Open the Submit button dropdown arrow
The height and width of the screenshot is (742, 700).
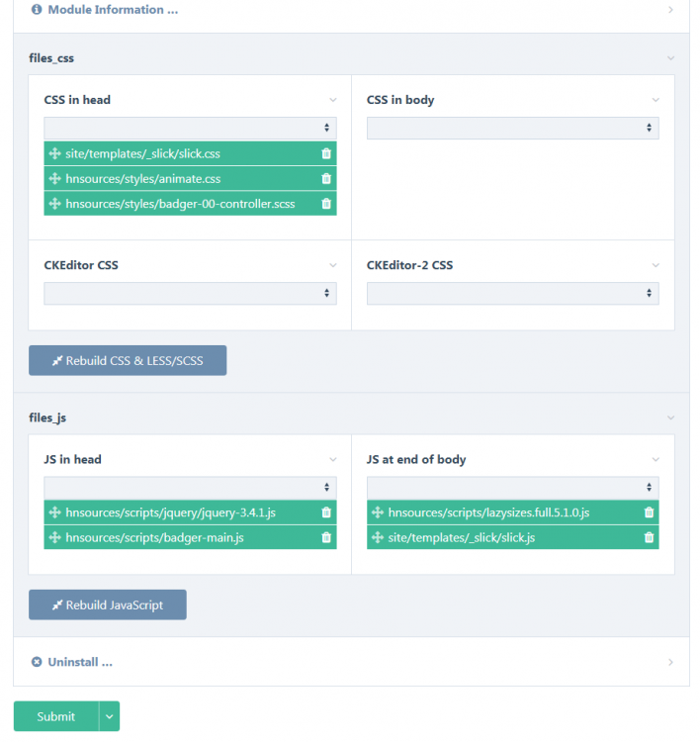tap(110, 716)
